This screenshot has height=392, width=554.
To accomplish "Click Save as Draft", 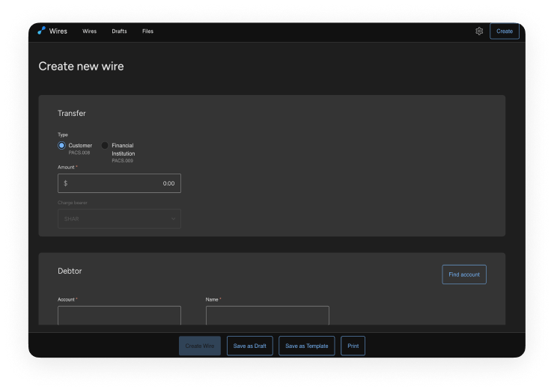I will 249,346.
